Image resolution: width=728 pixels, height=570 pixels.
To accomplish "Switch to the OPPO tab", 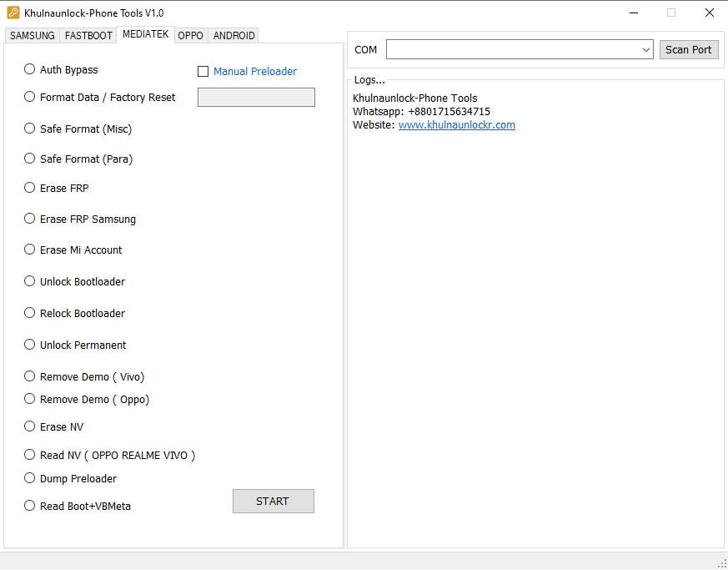I will click(190, 36).
